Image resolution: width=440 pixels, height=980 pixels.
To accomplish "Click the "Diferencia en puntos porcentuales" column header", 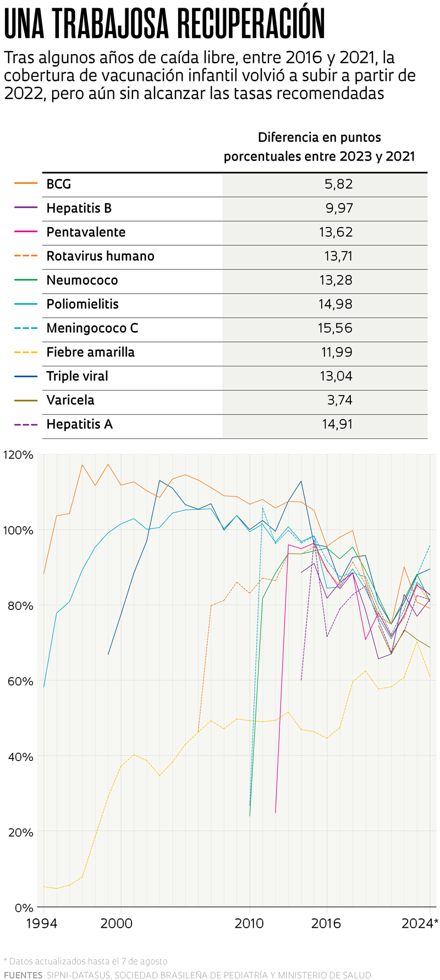I will (319, 147).
